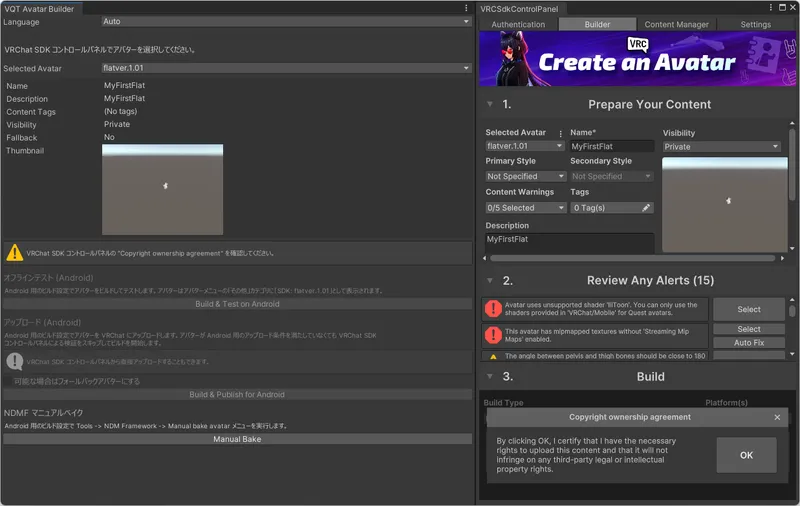This screenshot has height=506, width=800.
Task: Click the Manual Bake button
Action: click(237, 439)
